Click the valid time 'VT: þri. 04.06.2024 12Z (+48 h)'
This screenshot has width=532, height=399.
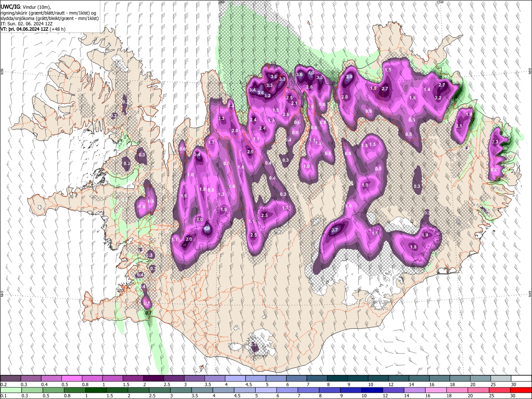point(33,29)
